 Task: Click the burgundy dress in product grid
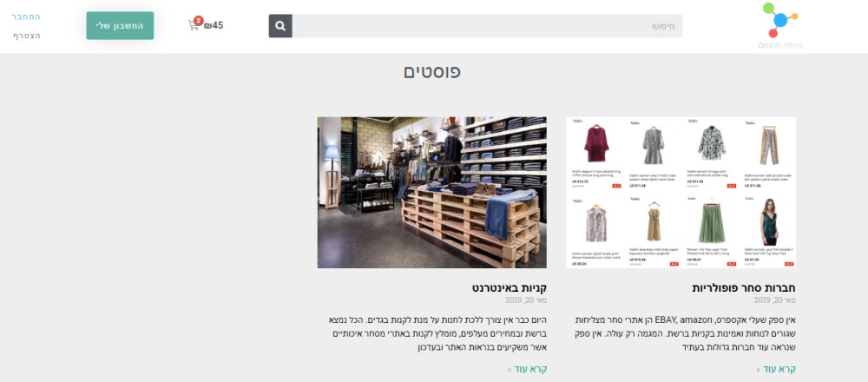tap(596, 144)
